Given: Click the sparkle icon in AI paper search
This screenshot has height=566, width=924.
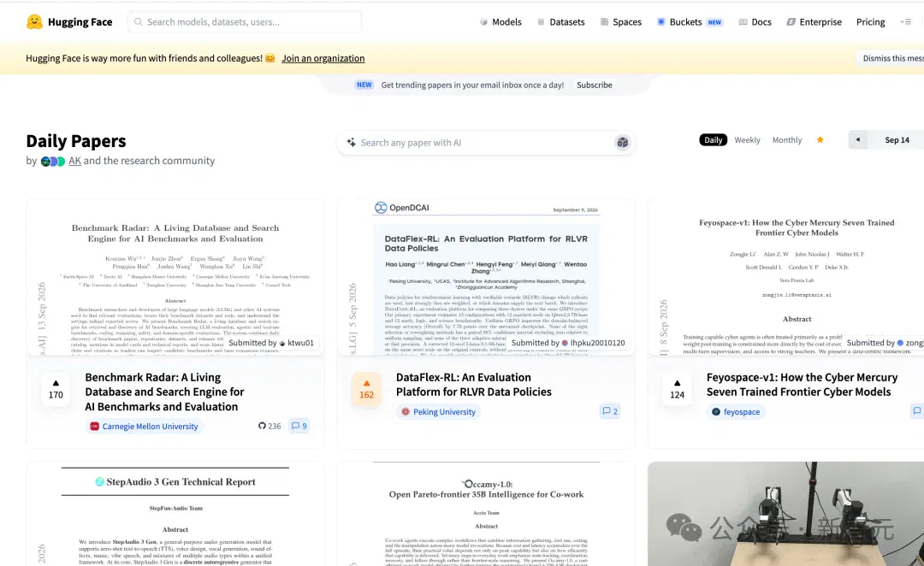Looking at the screenshot, I should point(352,143).
